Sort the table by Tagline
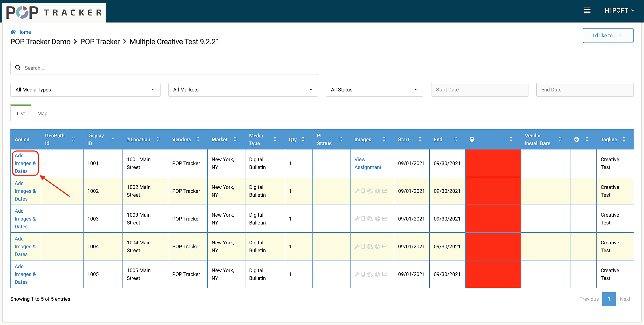 (615, 139)
